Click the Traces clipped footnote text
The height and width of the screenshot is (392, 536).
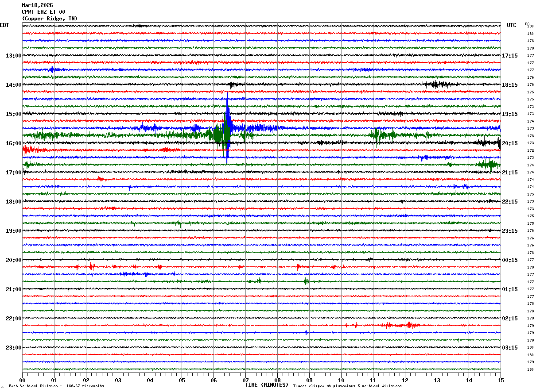coord(347,386)
